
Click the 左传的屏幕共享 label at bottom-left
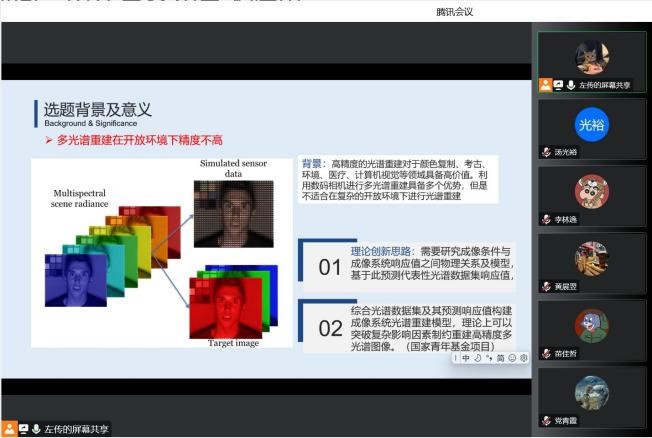pos(76,429)
